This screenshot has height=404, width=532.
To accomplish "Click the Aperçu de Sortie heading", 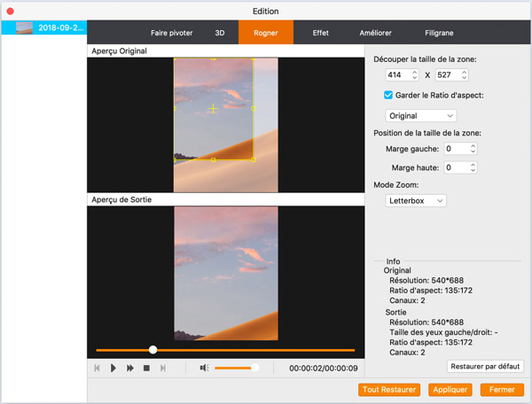I will click(121, 199).
